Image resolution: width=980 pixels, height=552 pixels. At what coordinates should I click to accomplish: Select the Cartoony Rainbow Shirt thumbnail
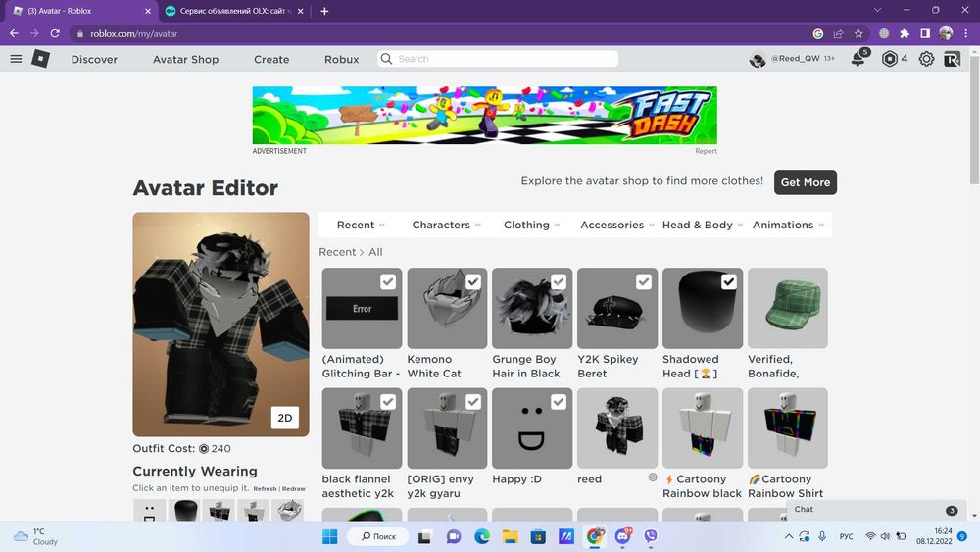coord(788,428)
